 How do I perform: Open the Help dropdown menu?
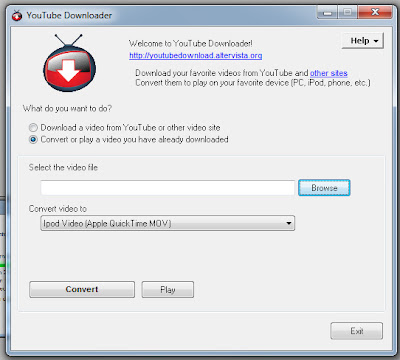(363, 41)
